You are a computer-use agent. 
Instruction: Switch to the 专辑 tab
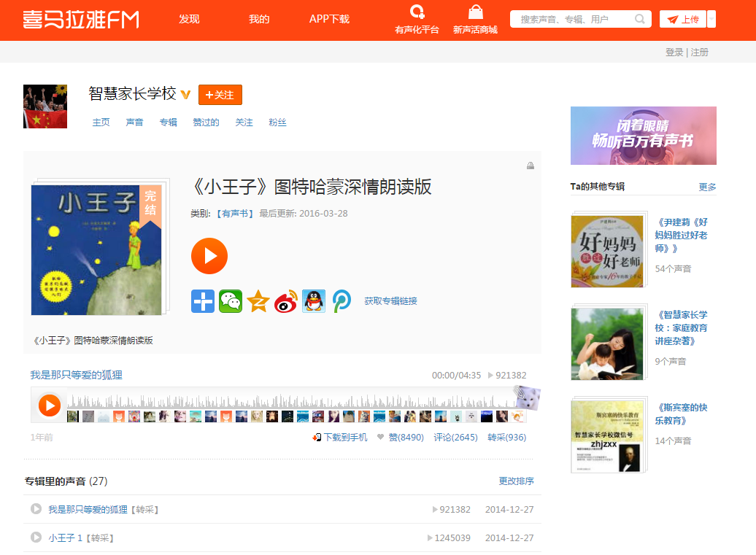(169, 122)
